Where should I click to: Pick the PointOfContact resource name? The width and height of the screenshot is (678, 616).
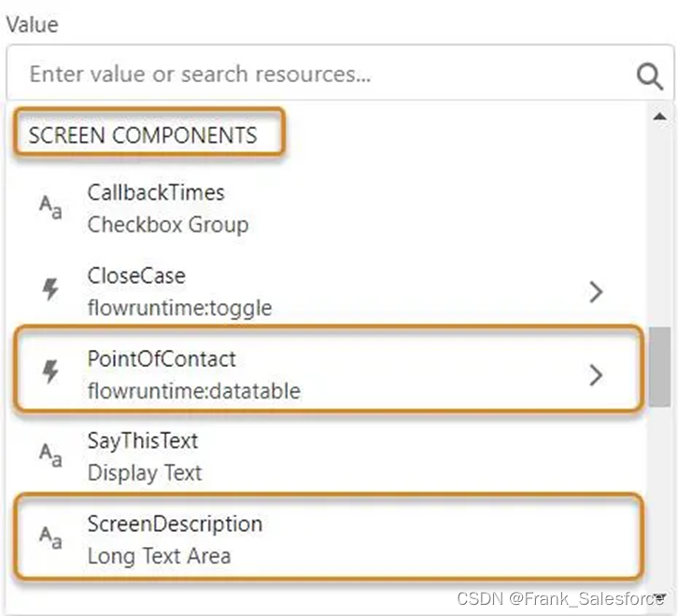tap(162, 359)
